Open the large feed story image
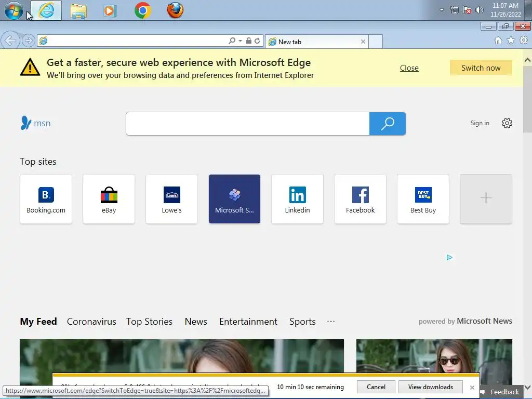Viewport: 532px width, 399px height. pyautogui.click(x=182, y=356)
